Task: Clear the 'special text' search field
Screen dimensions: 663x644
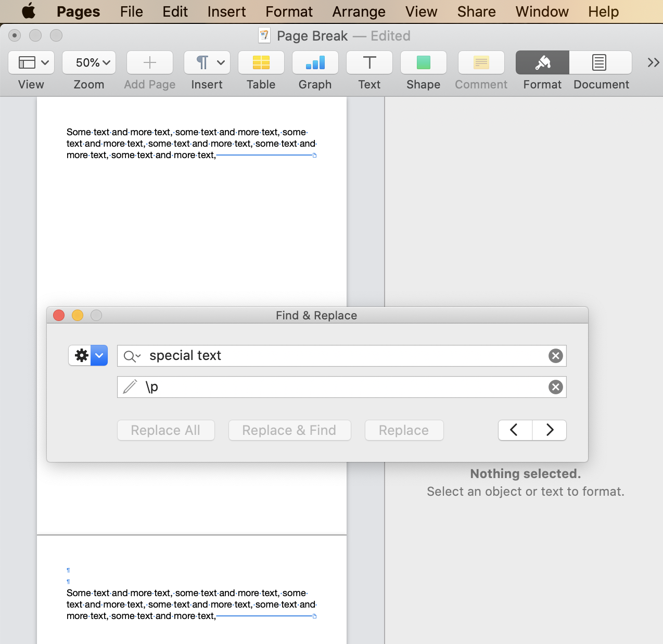Action: pyautogui.click(x=555, y=356)
